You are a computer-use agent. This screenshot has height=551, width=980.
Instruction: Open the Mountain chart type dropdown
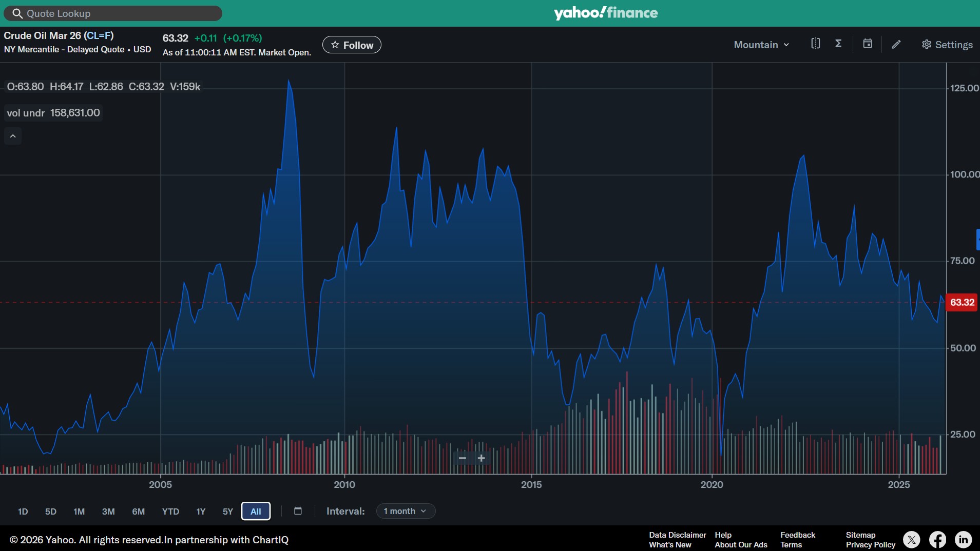point(761,45)
